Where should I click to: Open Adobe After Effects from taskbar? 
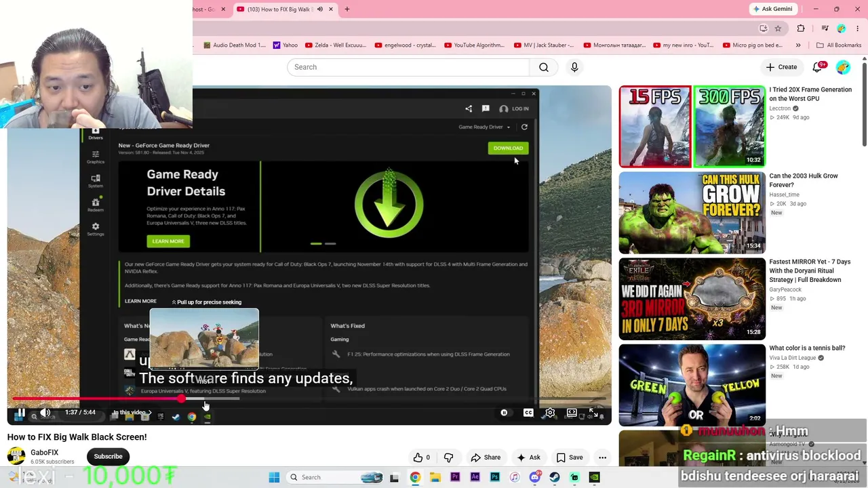pos(475,477)
